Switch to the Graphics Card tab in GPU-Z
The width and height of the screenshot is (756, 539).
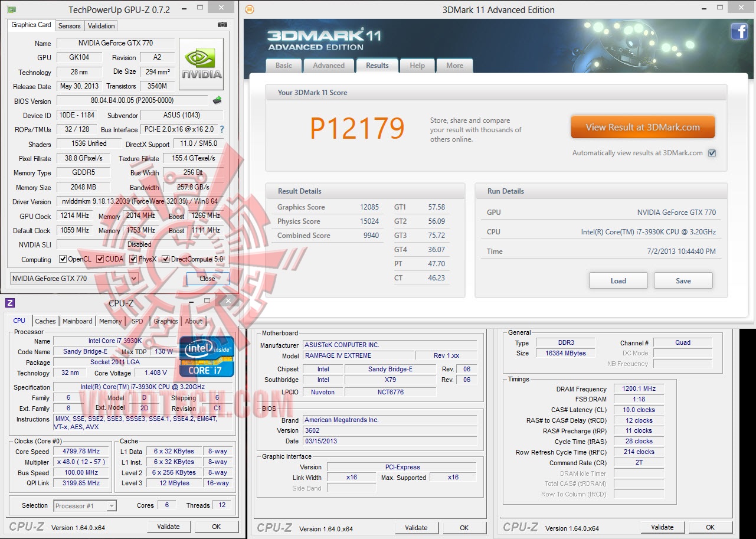[x=31, y=25]
